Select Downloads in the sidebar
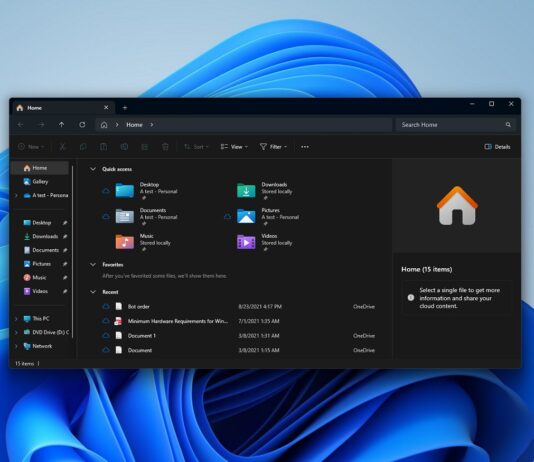This screenshot has height=462, width=534. [41, 236]
